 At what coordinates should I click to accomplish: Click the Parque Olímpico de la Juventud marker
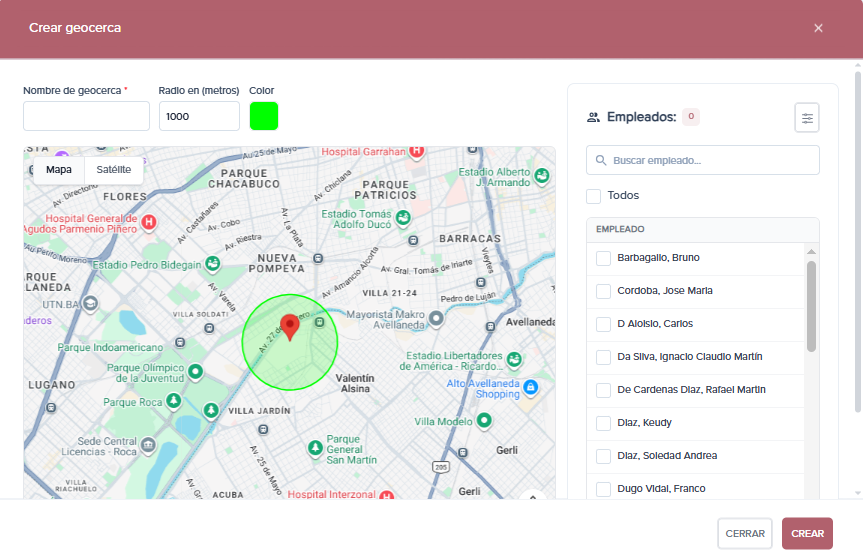point(195,372)
